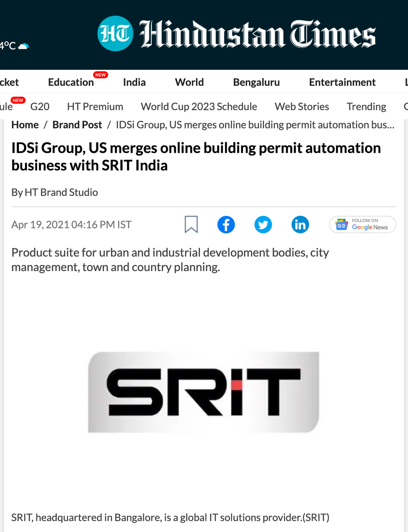
Task: Open the Education menu item
Action: [x=71, y=82]
